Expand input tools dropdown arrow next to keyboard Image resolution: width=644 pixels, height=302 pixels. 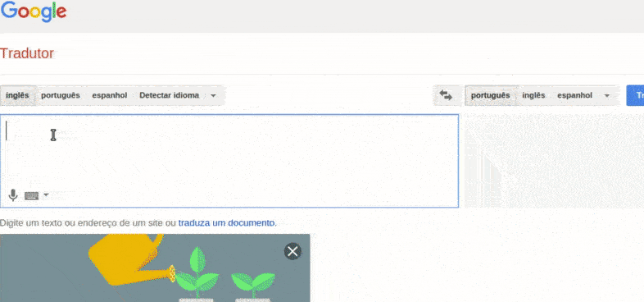tap(46, 194)
